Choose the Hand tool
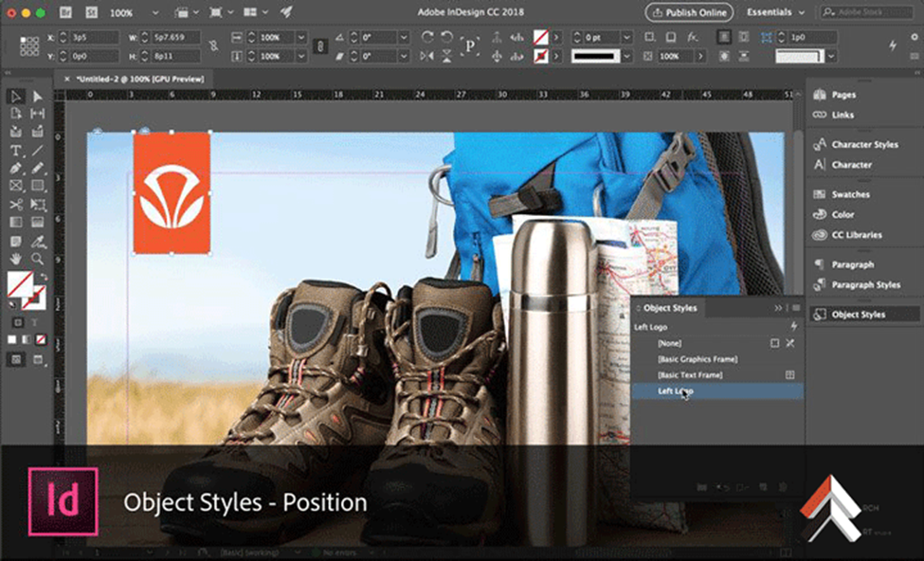The height and width of the screenshot is (561, 924). click(x=16, y=258)
